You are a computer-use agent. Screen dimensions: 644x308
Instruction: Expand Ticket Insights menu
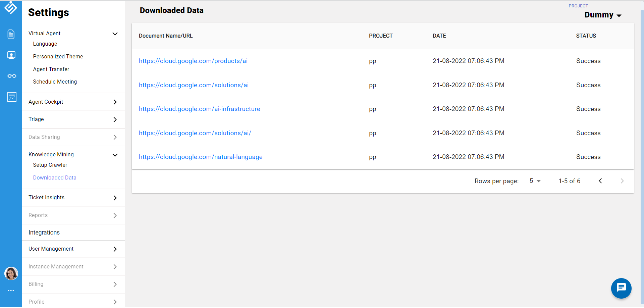tap(115, 198)
